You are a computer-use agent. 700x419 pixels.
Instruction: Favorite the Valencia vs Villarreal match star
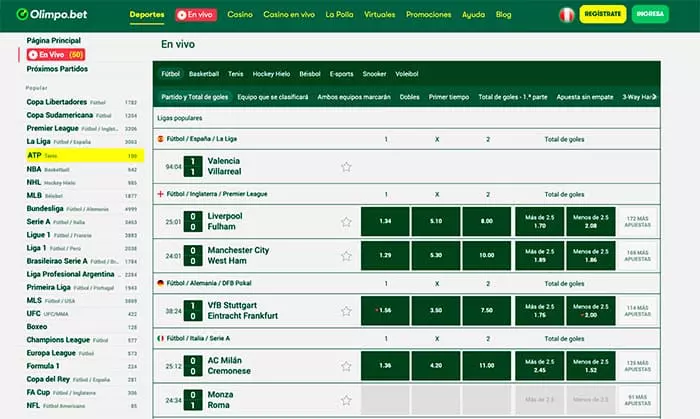point(346,167)
